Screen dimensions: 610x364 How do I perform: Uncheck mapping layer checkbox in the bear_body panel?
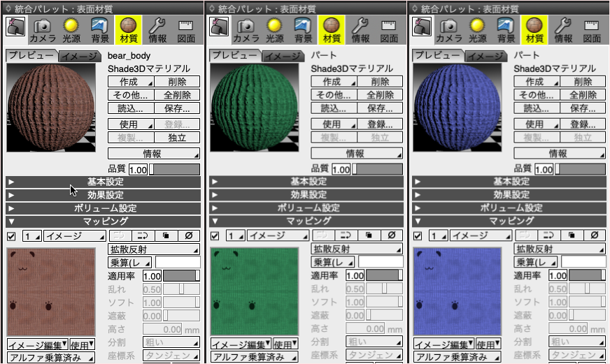(x=11, y=236)
